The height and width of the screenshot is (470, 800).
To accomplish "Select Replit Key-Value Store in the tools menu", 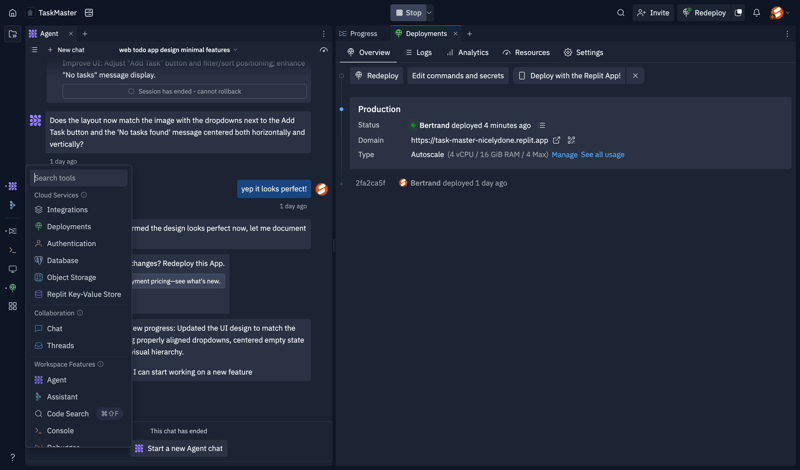I will click(x=79, y=294).
